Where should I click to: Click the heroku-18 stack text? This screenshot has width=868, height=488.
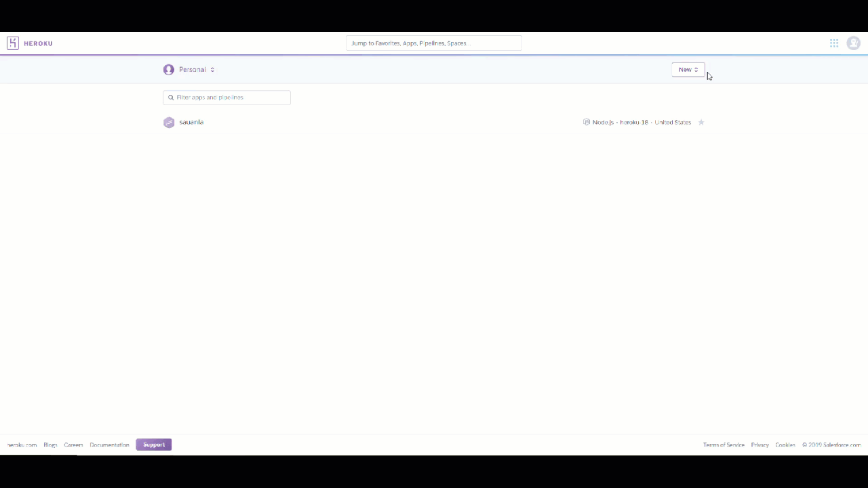[x=634, y=123]
